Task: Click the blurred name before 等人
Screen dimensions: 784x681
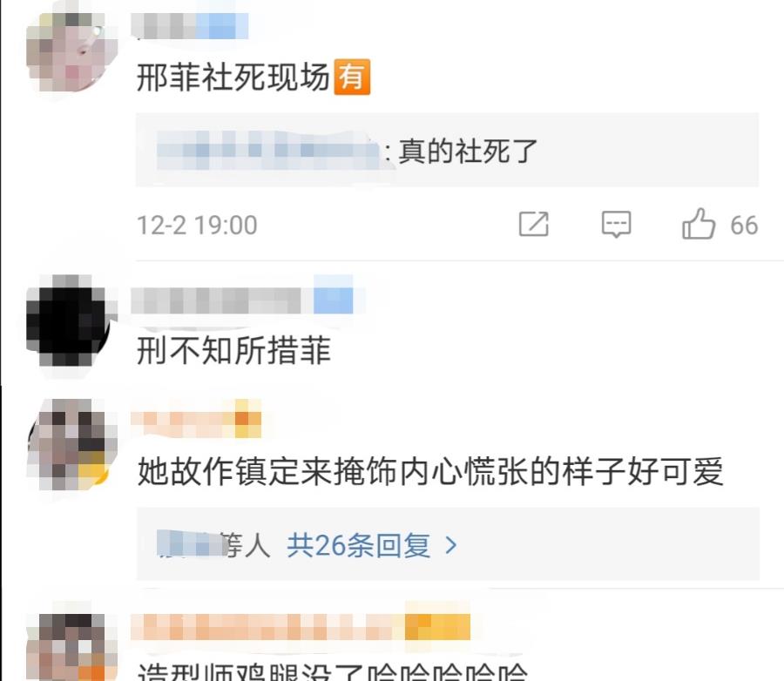Action: [190, 544]
